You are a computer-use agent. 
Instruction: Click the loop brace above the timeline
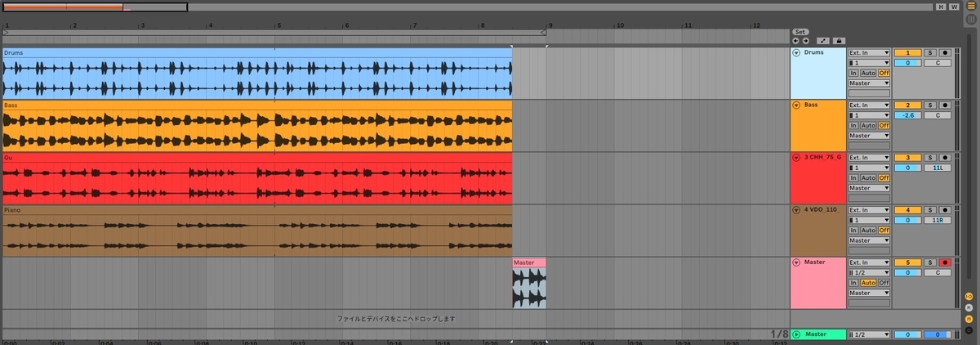click(274, 33)
